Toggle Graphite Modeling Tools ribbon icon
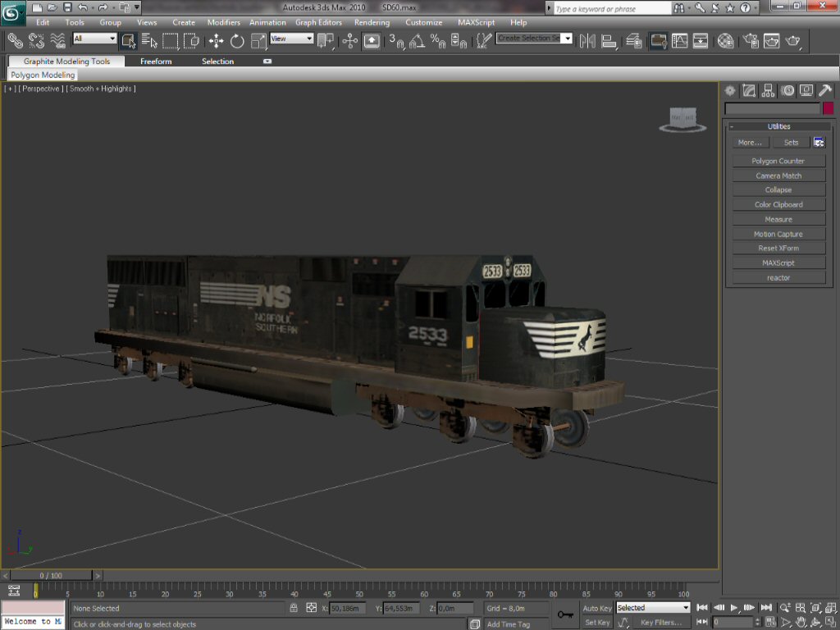The width and height of the screenshot is (840, 630). [x=658, y=41]
